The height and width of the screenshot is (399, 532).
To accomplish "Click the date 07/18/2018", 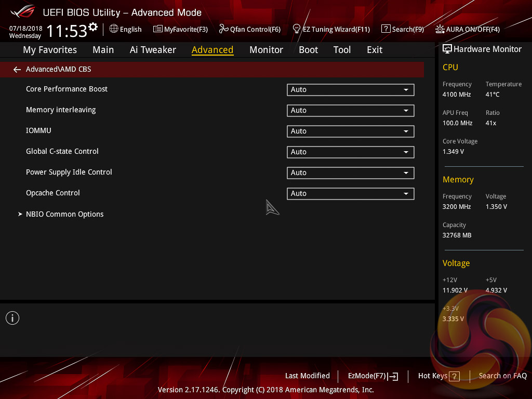I will [x=26, y=28].
